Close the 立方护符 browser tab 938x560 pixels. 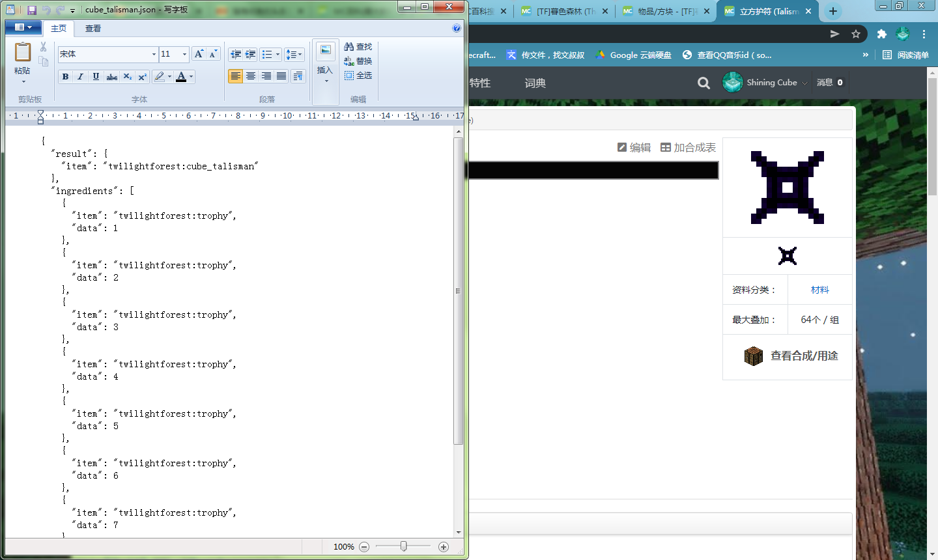click(x=808, y=11)
